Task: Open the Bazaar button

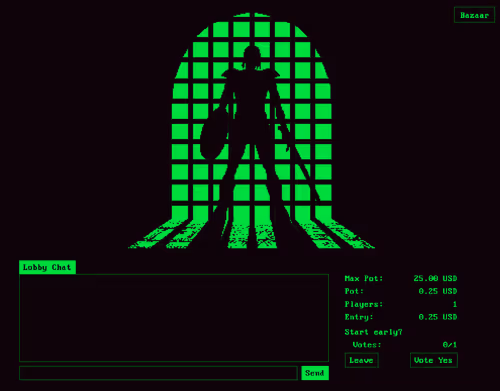Action: (474, 15)
